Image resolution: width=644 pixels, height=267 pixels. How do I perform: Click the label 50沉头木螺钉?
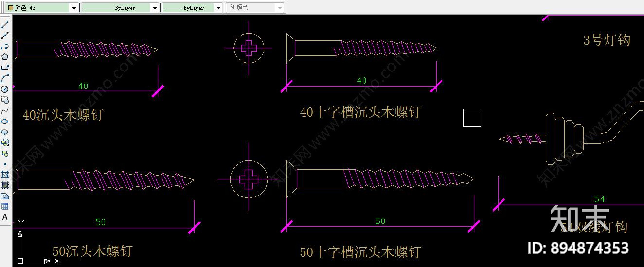pos(92,251)
